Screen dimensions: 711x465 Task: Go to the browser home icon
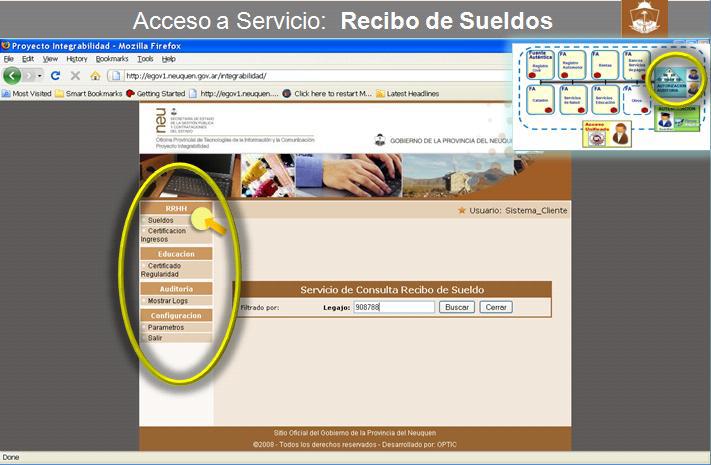click(95, 76)
